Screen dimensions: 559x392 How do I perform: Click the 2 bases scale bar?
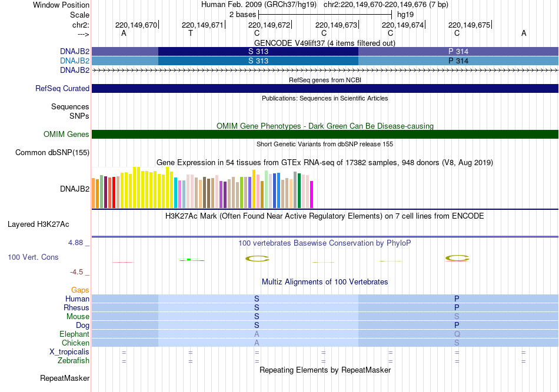(325, 15)
